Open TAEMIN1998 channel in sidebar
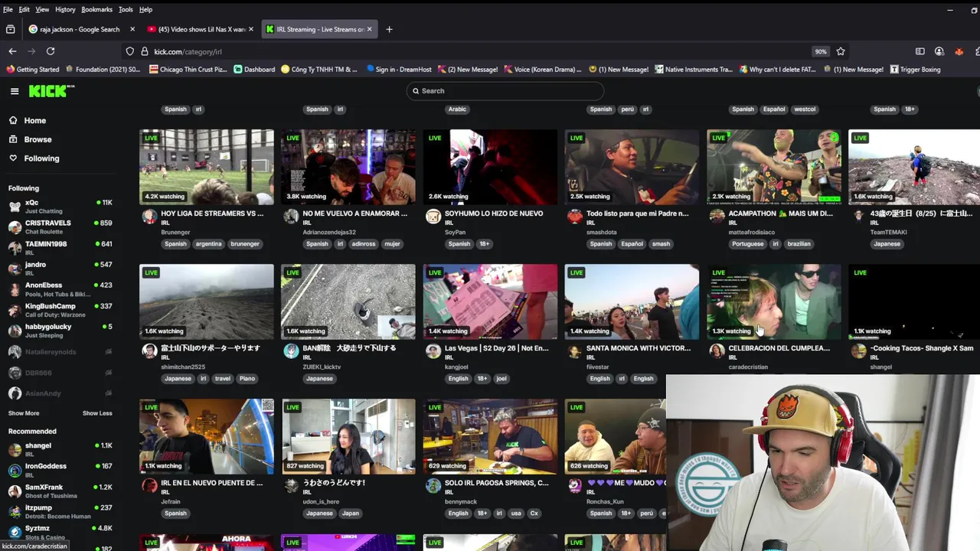Screen dimensions: 980x551 60,247
